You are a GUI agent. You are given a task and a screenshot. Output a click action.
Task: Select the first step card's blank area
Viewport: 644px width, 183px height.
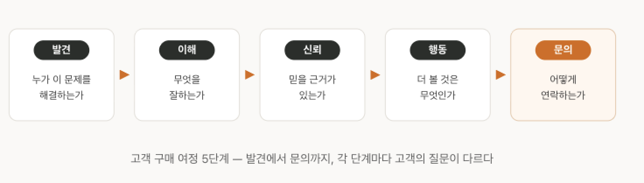[62, 111]
